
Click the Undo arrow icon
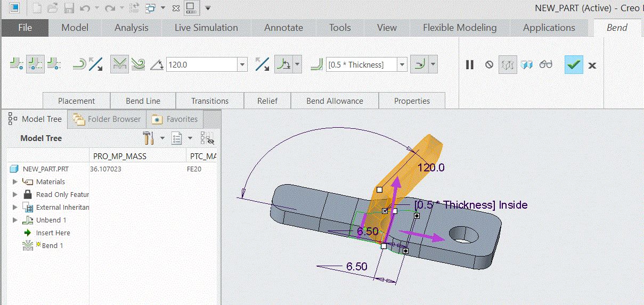[84, 8]
